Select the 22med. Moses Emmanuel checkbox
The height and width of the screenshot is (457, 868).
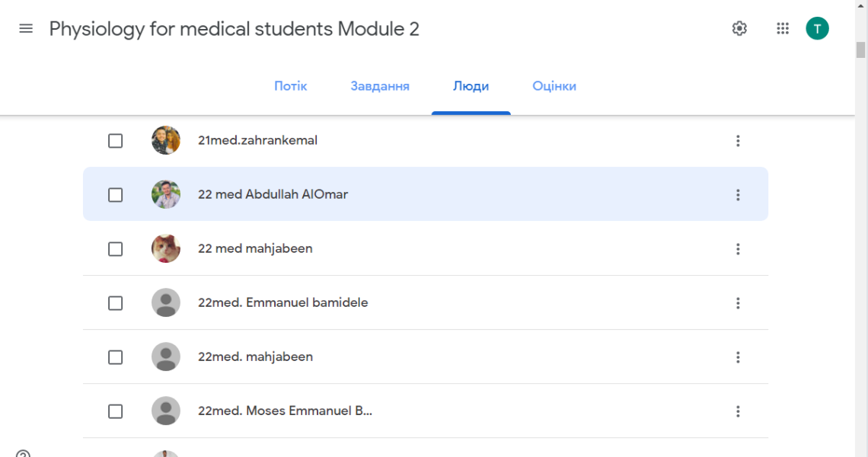coord(115,411)
